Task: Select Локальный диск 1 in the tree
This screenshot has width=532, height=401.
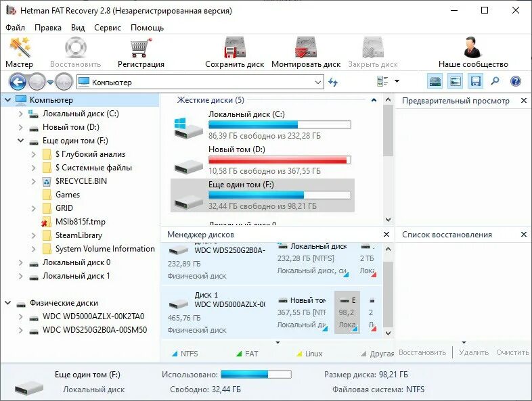Action: point(76,276)
